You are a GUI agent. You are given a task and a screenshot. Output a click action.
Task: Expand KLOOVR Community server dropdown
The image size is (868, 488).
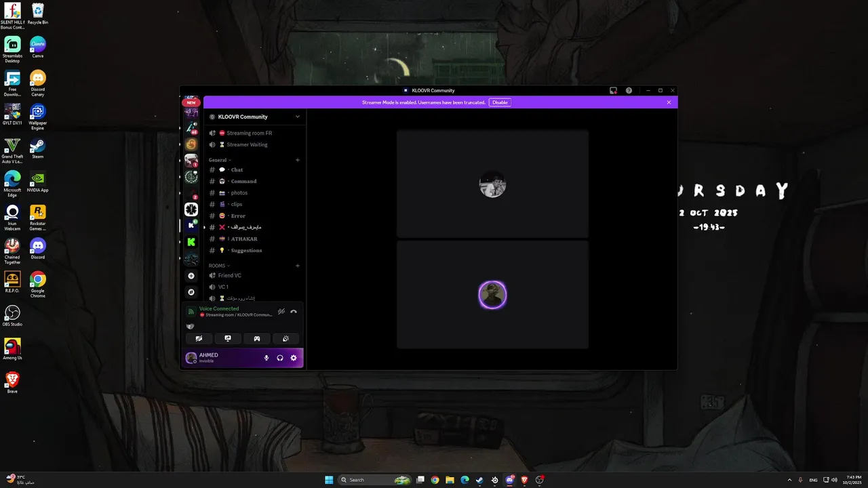pos(297,117)
